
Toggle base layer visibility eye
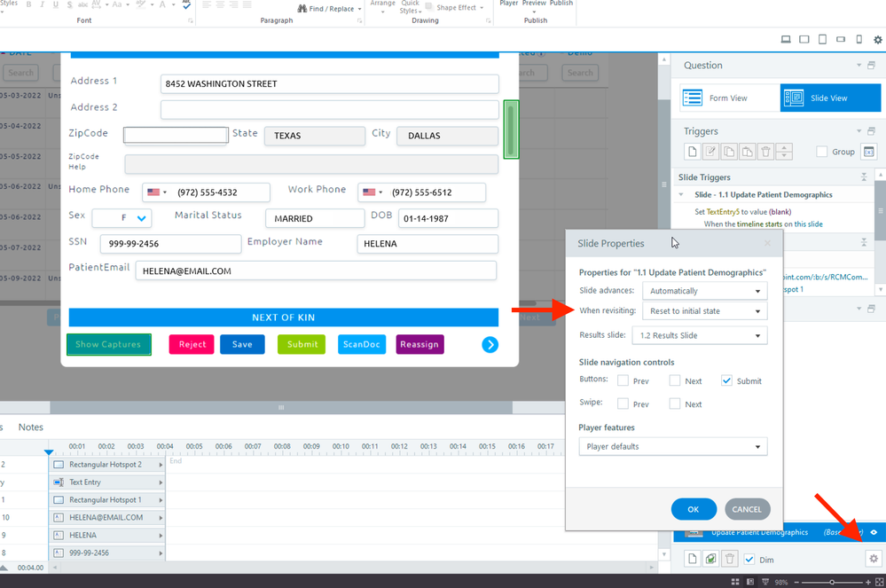tap(874, 532)
